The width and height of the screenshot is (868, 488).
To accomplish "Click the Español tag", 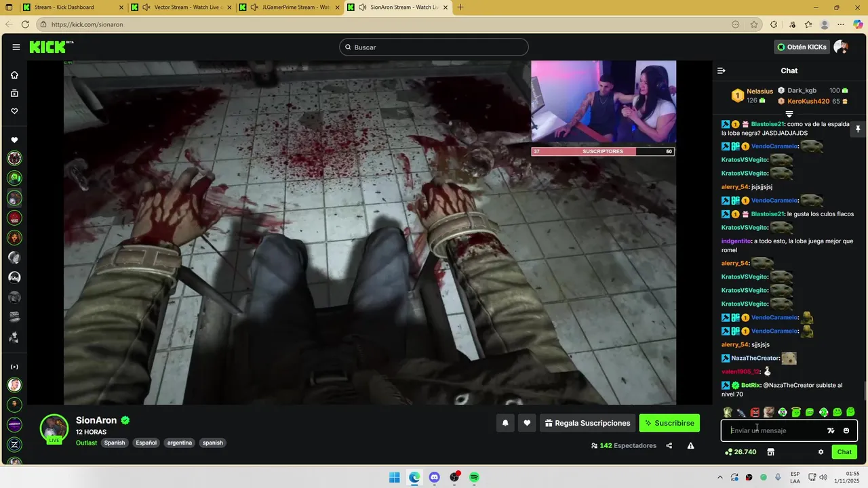I will 146,443.
